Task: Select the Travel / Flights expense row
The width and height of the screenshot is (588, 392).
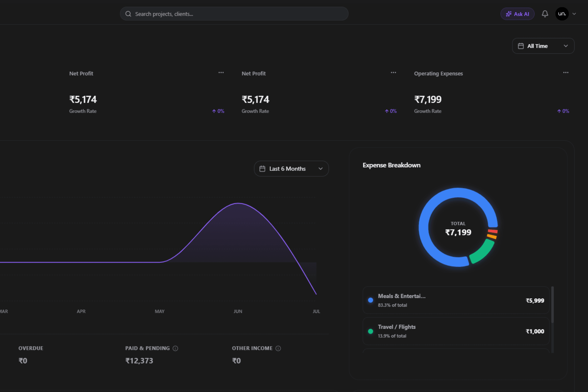Action: pos(456,331)
